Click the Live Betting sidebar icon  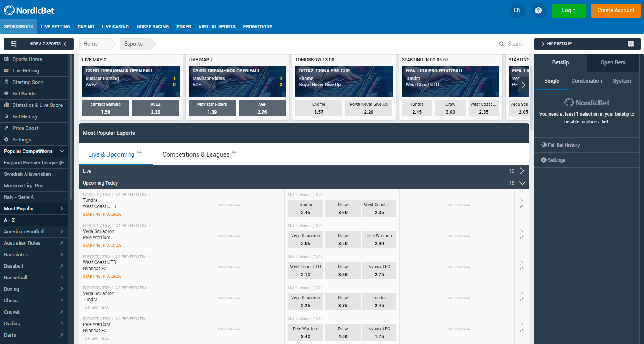(6, 70)
